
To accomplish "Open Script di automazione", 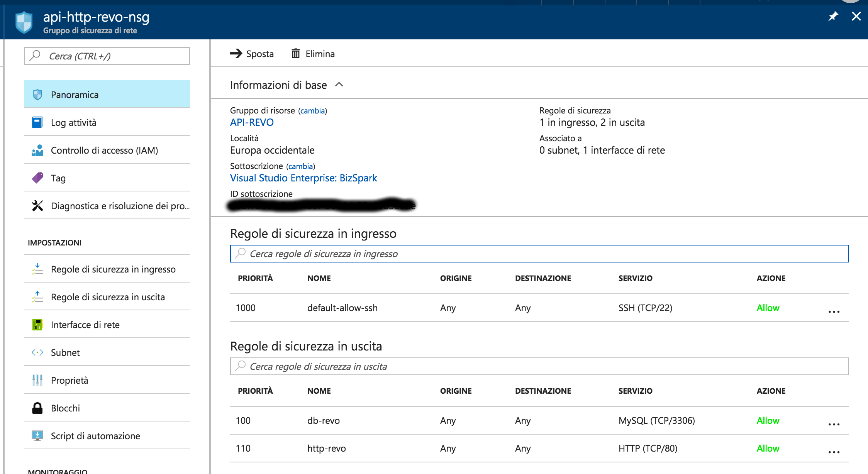I will click(95, 436).
